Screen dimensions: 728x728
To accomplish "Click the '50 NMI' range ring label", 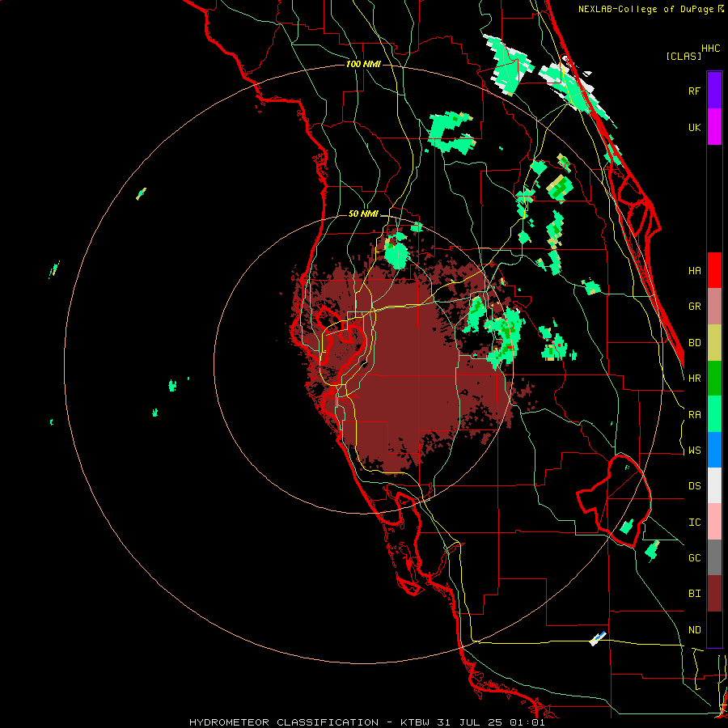I will click(x=363, y=214).
